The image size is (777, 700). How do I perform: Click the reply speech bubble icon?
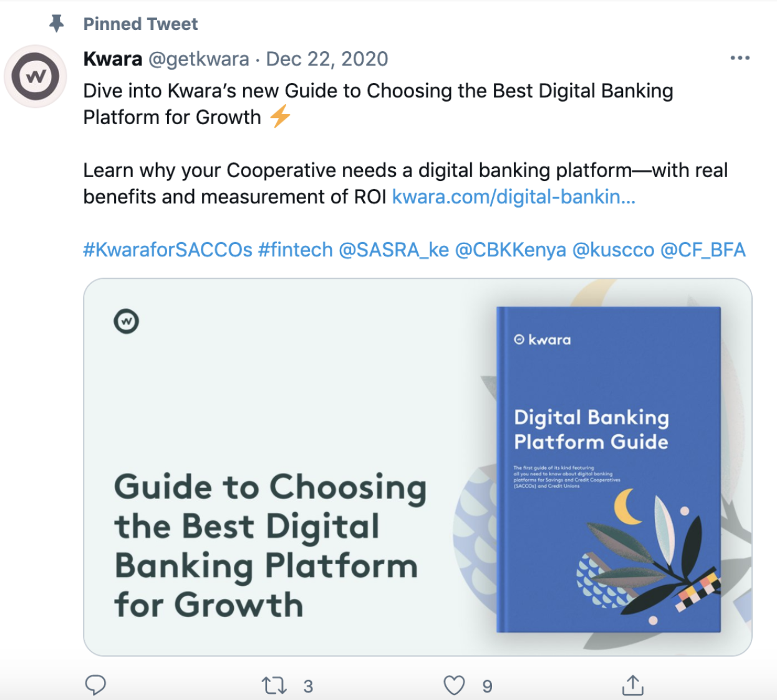[x=95, y=685]
